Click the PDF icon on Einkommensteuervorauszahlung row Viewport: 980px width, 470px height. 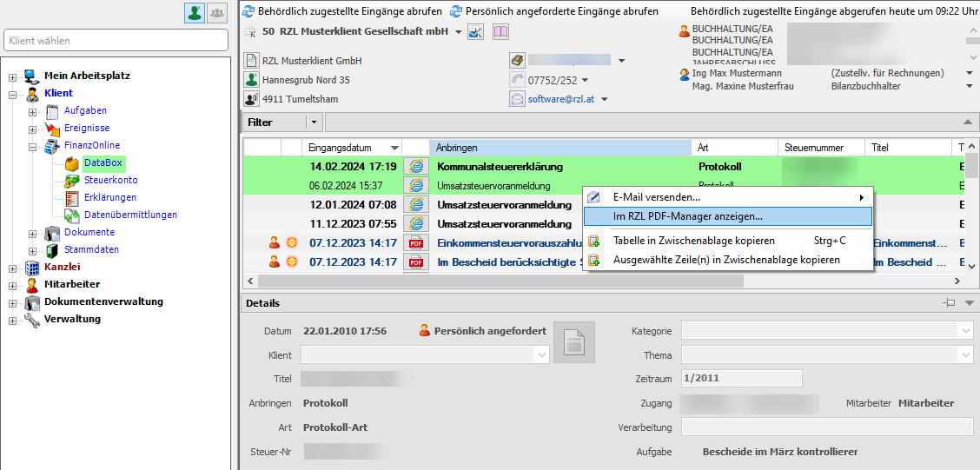[x=416, y=243]
